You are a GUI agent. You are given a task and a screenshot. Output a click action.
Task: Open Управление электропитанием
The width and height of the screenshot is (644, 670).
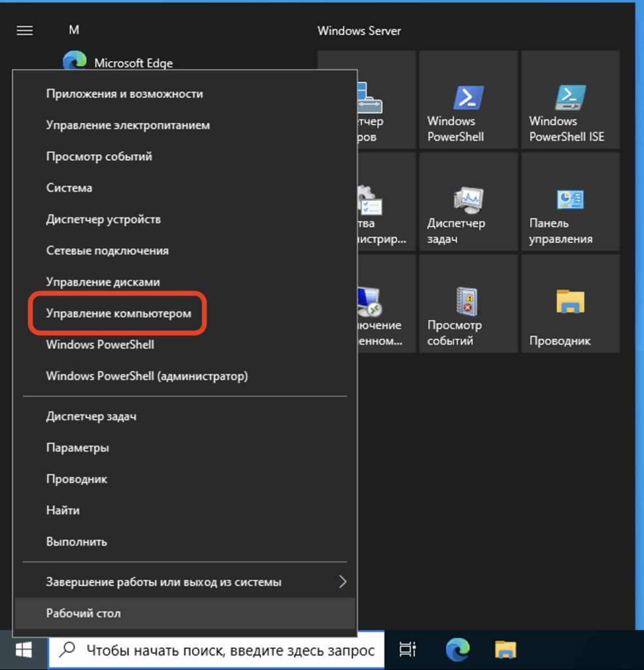pyautogui.click(x=185, y=125)
